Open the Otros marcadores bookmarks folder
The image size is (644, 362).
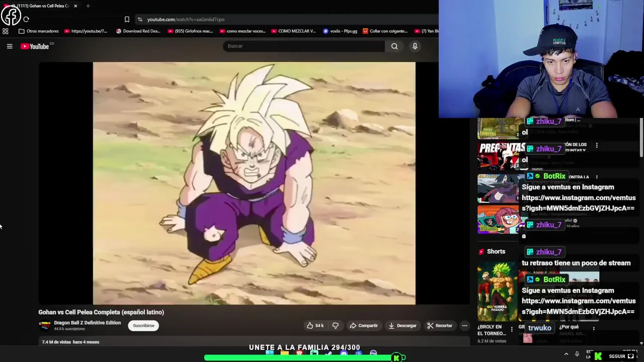tap(39, 31)
